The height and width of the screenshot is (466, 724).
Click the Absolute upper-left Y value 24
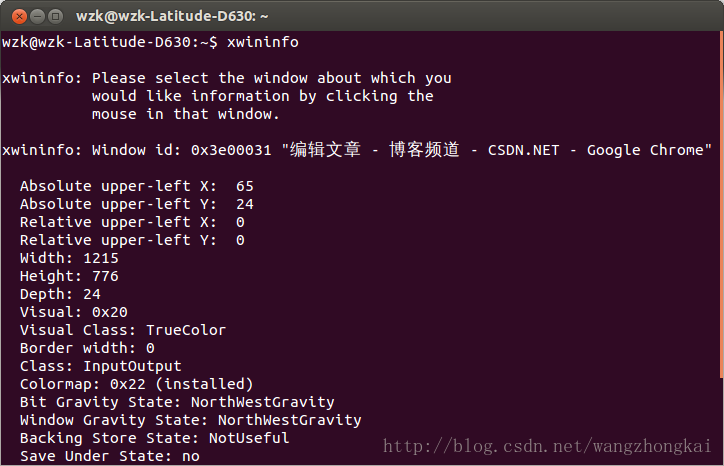[245, 204]
